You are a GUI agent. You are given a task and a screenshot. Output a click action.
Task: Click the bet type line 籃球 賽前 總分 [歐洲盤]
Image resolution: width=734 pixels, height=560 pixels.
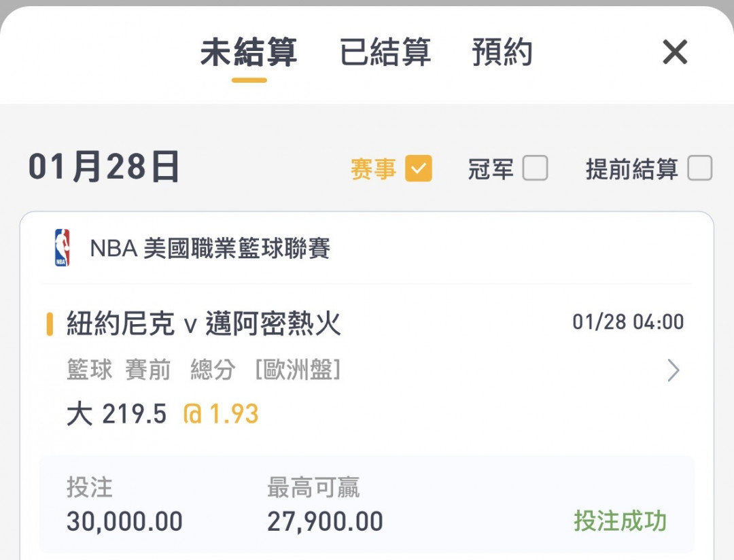[203, 370]
